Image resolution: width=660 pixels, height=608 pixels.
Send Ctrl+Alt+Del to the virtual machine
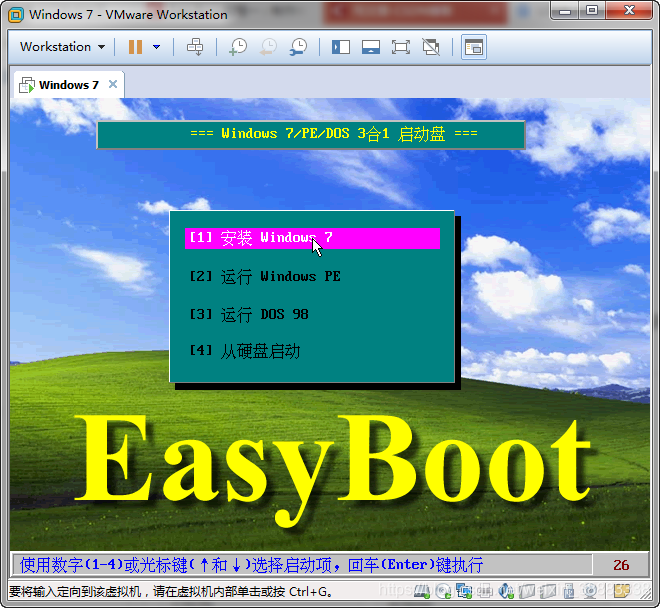coord(195,47)
